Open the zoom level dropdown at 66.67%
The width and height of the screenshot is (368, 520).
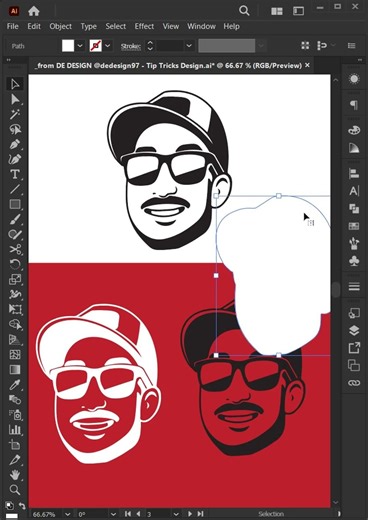67,514
